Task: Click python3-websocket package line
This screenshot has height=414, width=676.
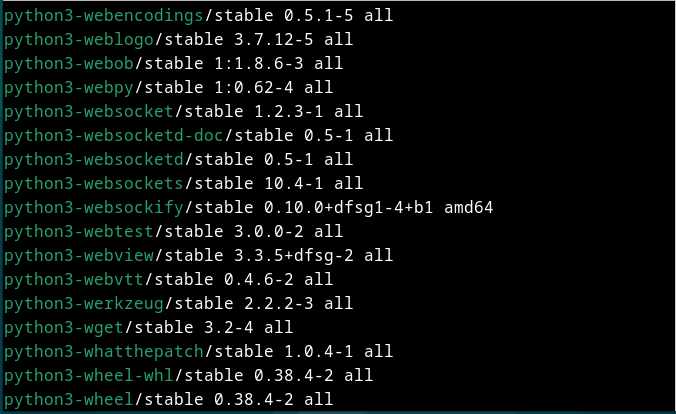Action: [183, 112]
